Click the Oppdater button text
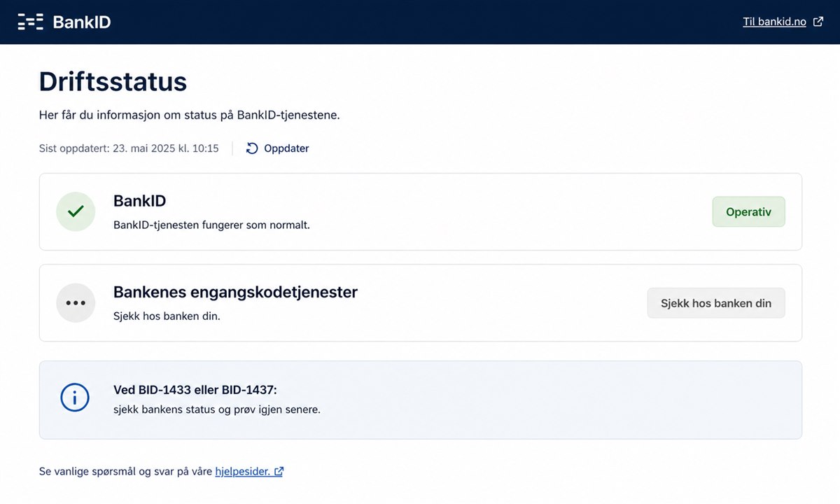840x504 pixels. click(x=286, y=148)
